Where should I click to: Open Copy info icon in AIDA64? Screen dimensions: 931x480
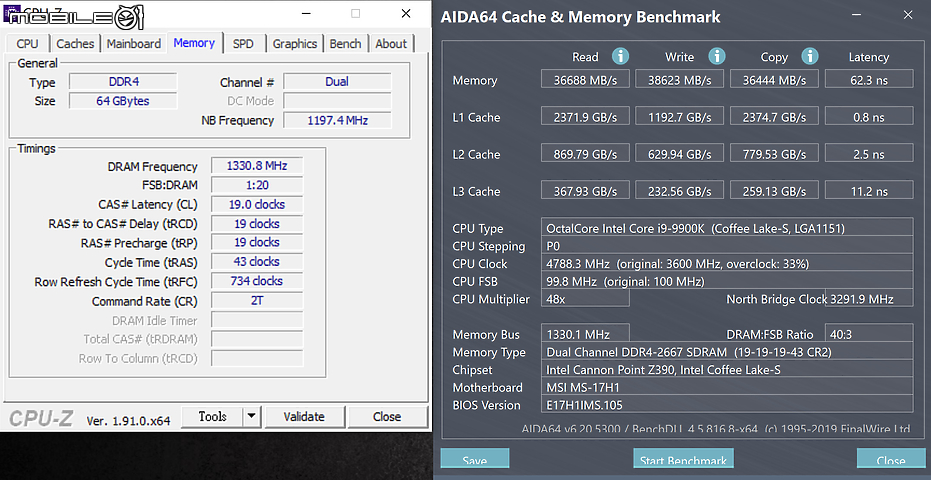point(810,56)
